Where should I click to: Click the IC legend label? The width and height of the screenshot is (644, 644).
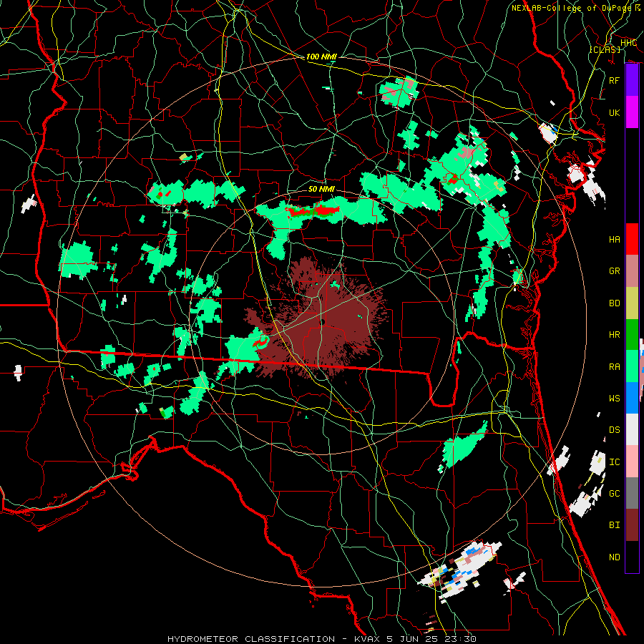pyautogui.click(x=615, y=462)
